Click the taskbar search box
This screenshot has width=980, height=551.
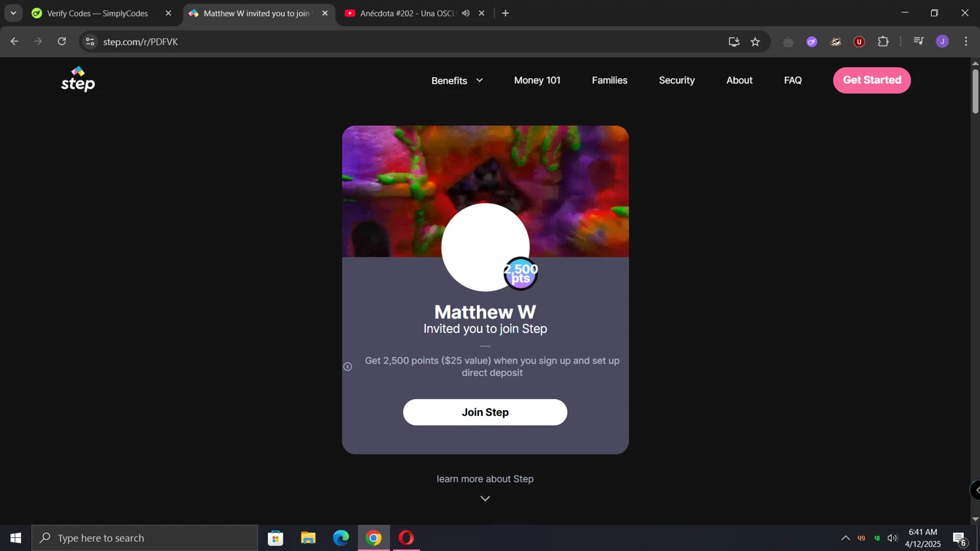(x=144, y=538)
